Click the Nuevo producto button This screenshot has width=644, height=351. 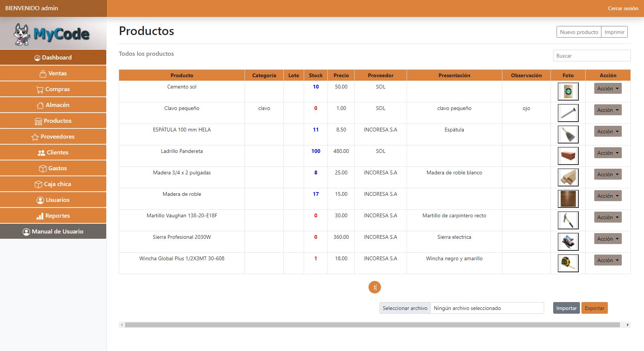coord(578,32)
